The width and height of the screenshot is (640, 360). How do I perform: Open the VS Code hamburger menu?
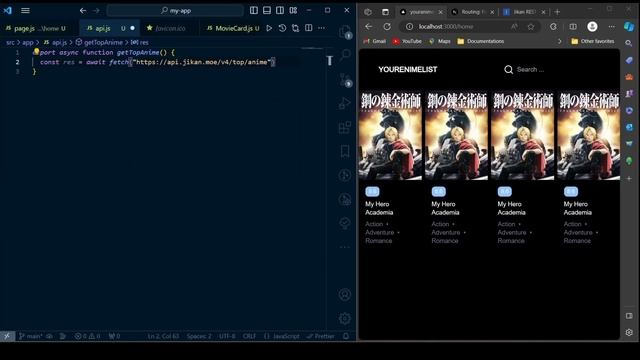[25, 11]
